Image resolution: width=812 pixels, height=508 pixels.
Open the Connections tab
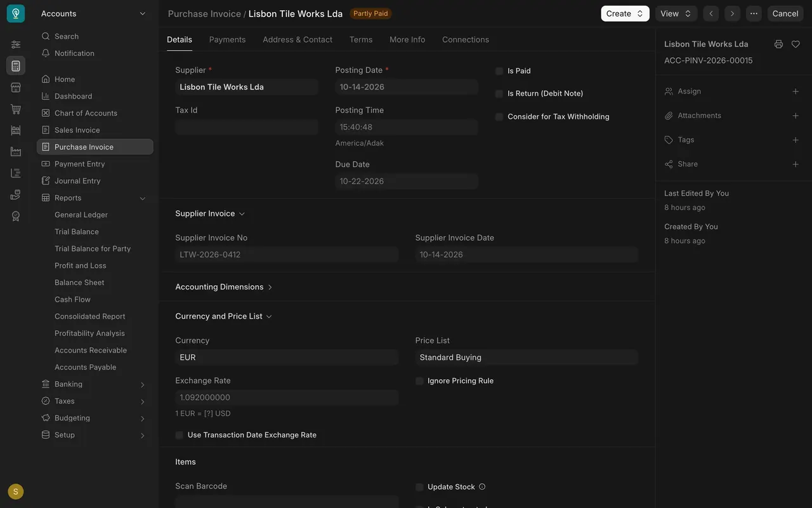point(466,39)
